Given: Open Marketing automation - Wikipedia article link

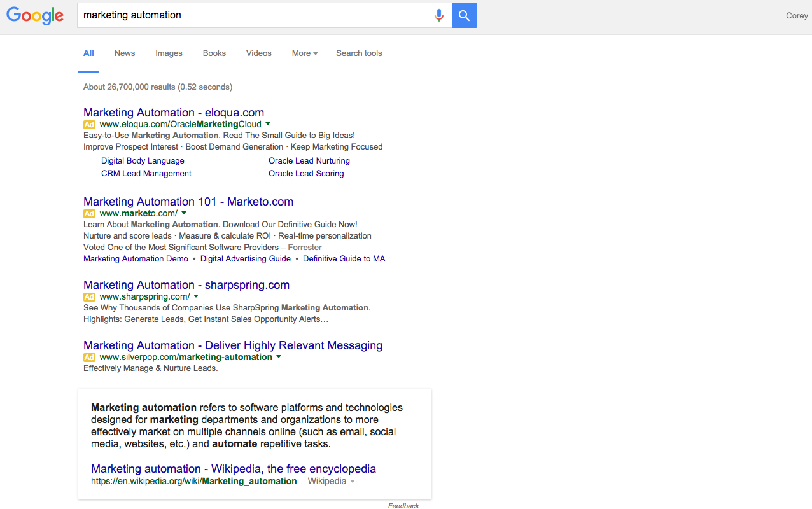Looking at the screenshot, I should point(234,469).
